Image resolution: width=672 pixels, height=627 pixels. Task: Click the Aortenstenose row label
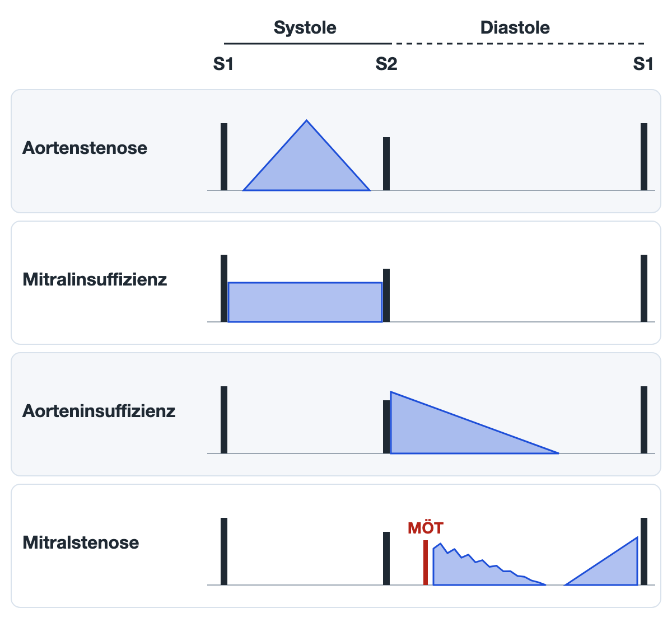click(x=85, y=148)
